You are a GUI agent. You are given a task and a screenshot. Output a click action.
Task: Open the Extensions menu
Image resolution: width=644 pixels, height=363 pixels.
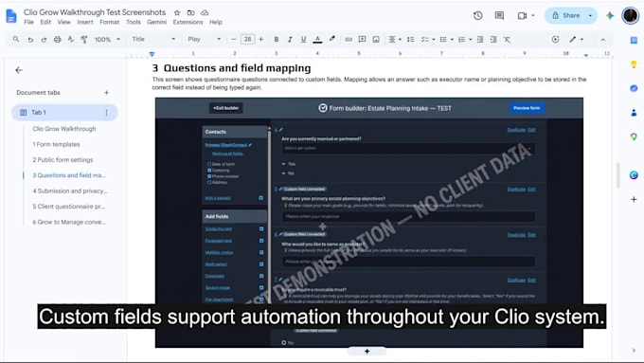click(x=188, y=22)
